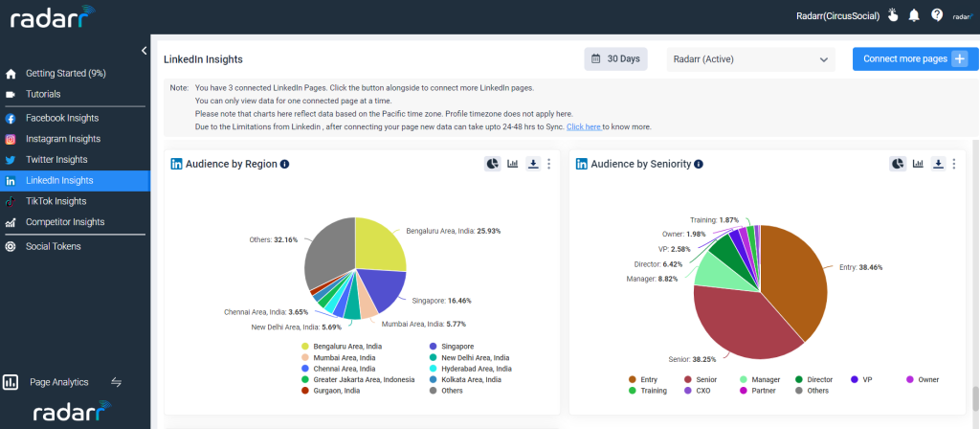Click the page vertical scrollbar thumb

(x=975, y=398)
